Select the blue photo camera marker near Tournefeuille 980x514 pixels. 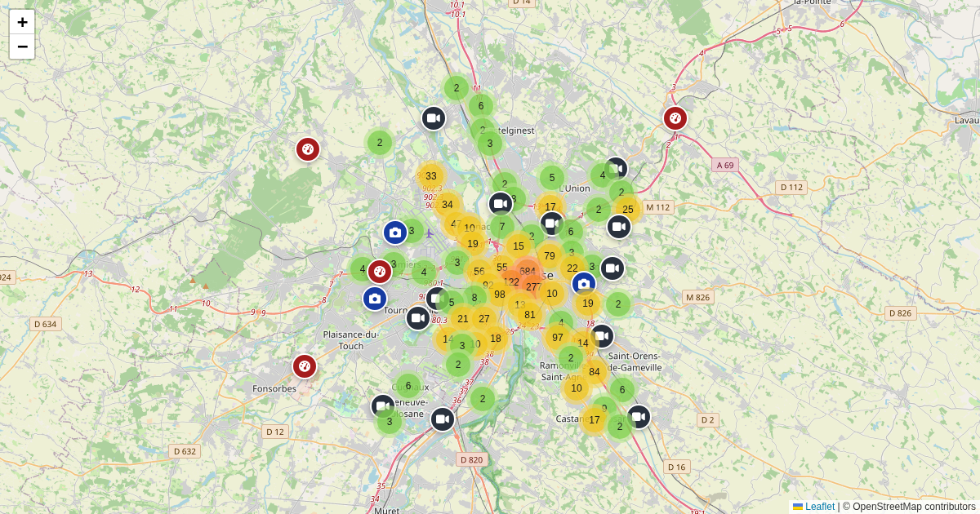[x=375, y=299]
